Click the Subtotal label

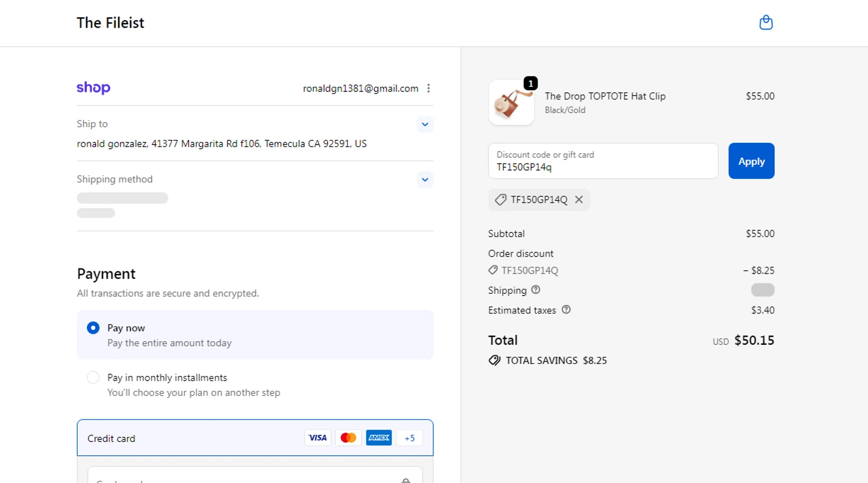pos(506,234)
